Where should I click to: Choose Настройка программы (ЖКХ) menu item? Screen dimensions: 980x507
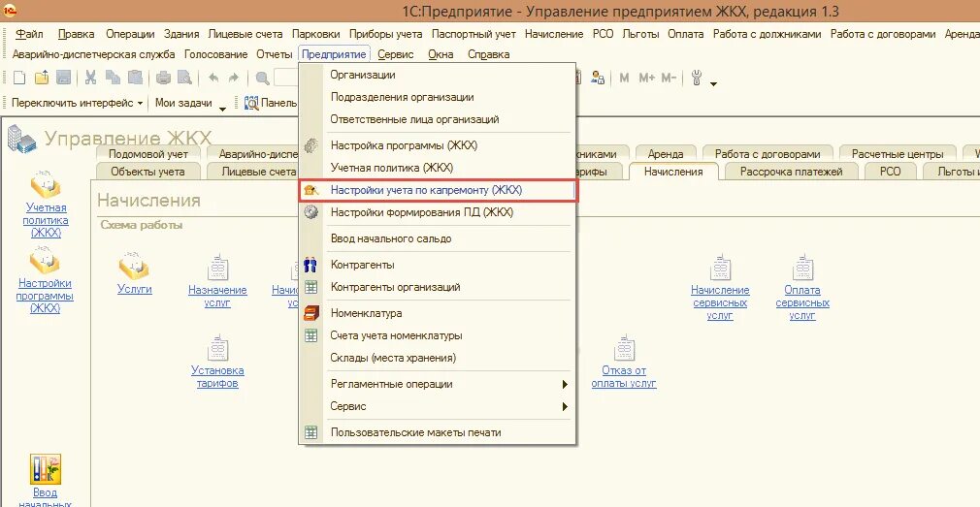(437, 145)
